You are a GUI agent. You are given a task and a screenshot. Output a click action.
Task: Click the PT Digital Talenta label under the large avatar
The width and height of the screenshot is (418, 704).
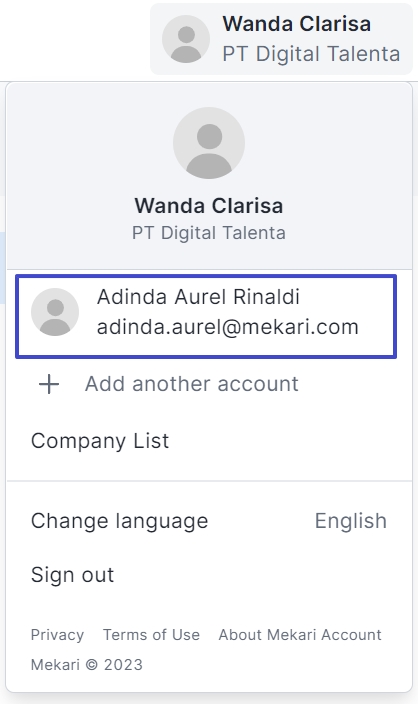click(x=209, y=233)
